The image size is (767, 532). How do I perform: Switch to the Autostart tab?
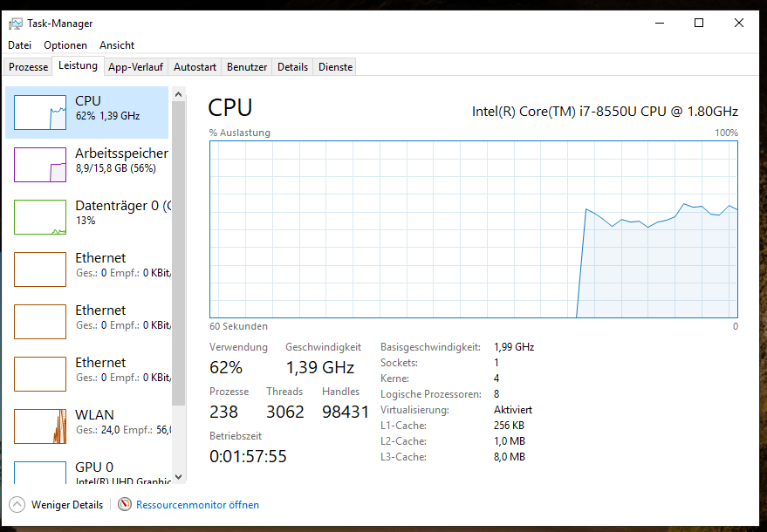pos(195,67)
